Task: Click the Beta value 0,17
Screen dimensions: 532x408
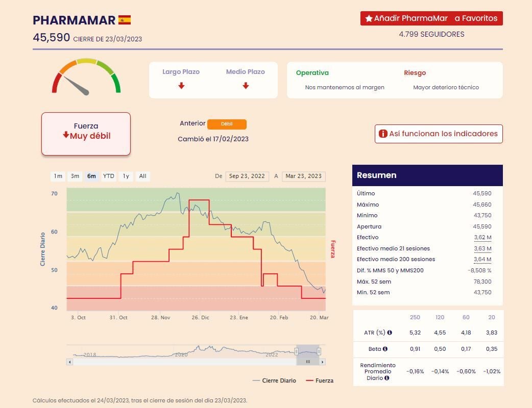Action: (466, 349)
